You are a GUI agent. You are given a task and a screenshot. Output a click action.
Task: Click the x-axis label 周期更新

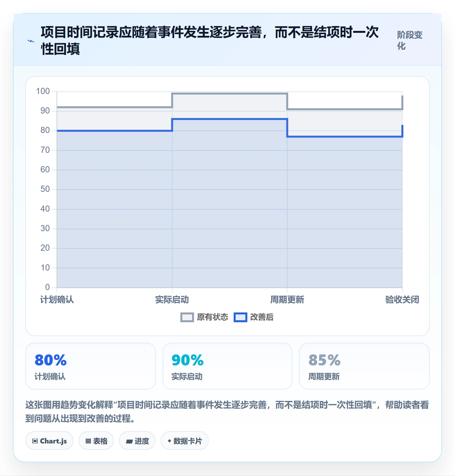[287, 299]
